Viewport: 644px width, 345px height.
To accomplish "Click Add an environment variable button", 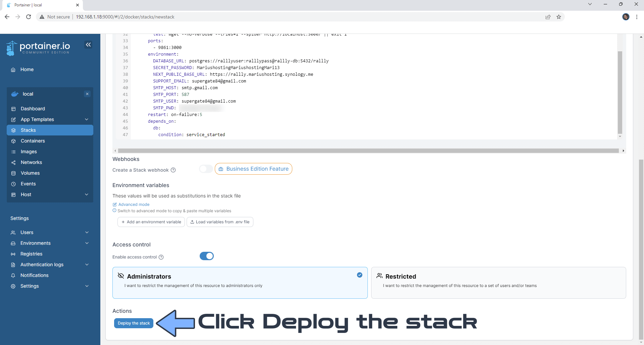I will [x=151, y=222].
